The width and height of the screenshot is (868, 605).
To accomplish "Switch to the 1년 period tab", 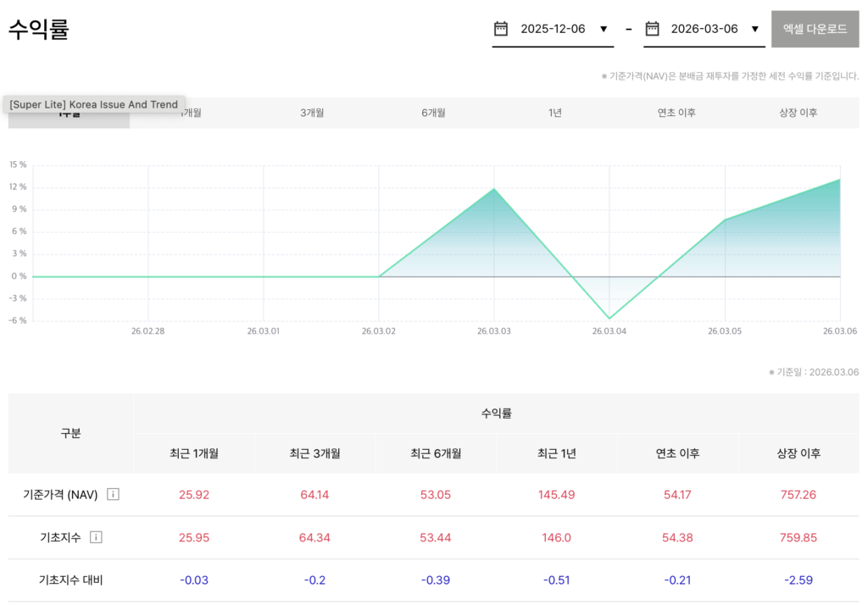I will [555, 113].
